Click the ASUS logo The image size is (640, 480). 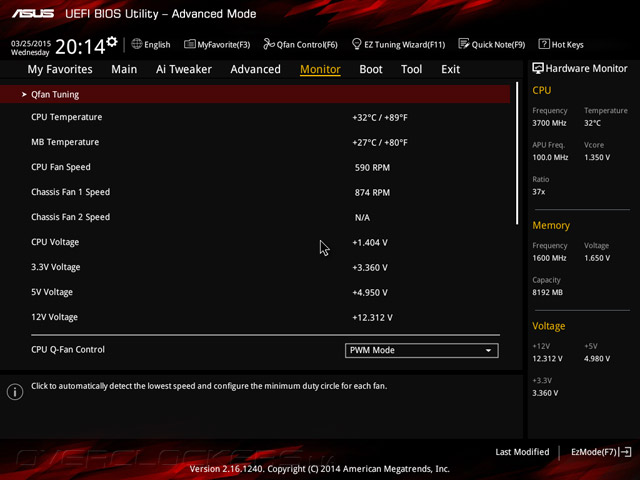pos(33,13)
